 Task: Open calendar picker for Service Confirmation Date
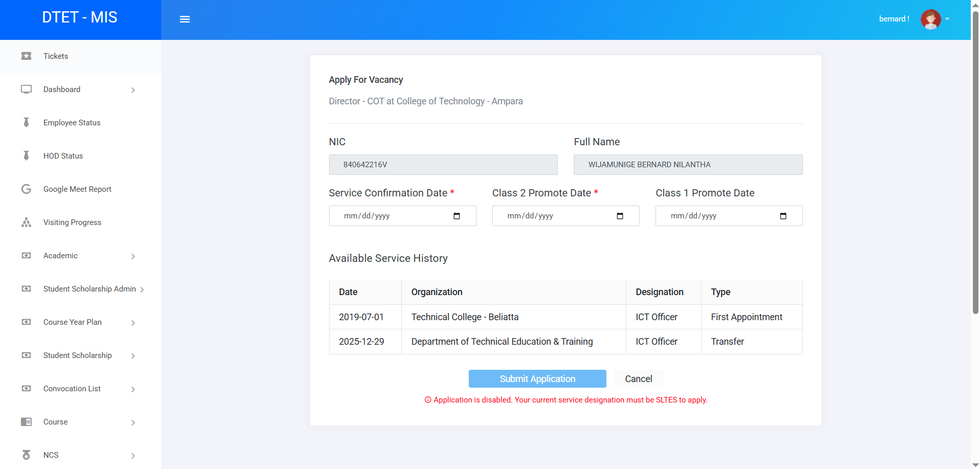pos(456,216)
